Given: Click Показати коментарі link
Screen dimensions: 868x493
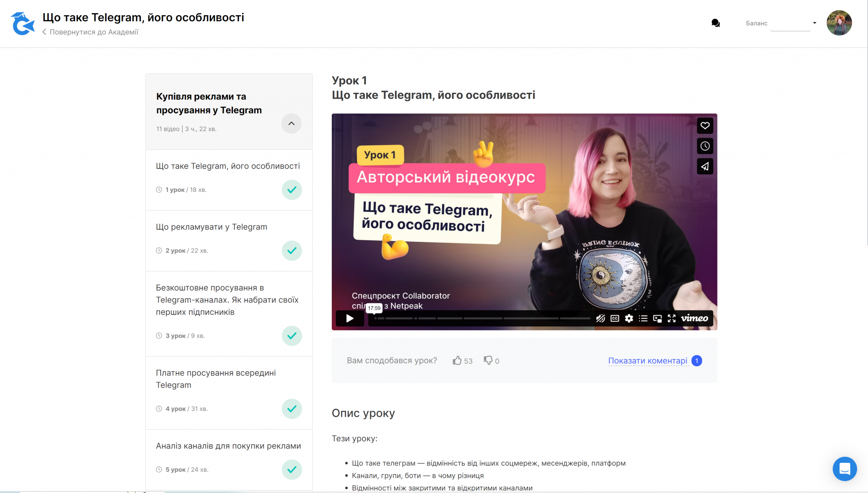Looking at the screenshot, I should (648, 361).
